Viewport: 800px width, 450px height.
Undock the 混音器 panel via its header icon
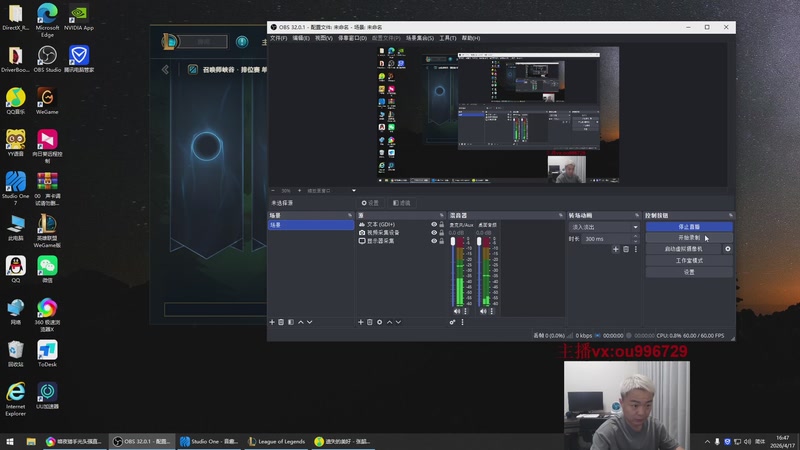[560, 215]
